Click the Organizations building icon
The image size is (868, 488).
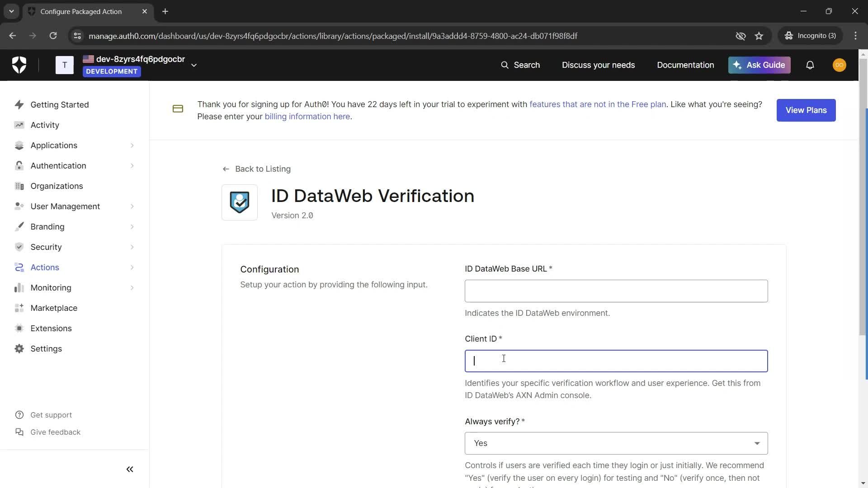[19, 186]
